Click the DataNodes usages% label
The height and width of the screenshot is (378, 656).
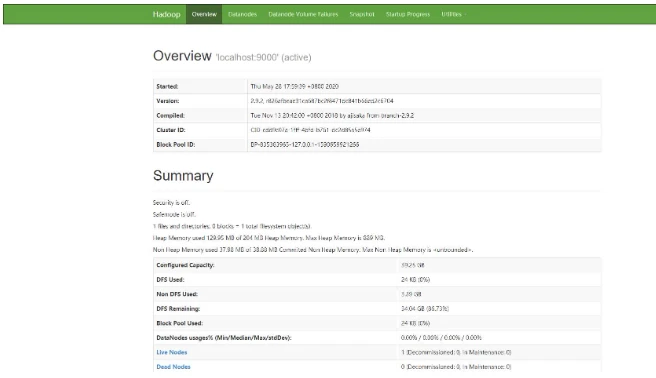coord(224,338)
